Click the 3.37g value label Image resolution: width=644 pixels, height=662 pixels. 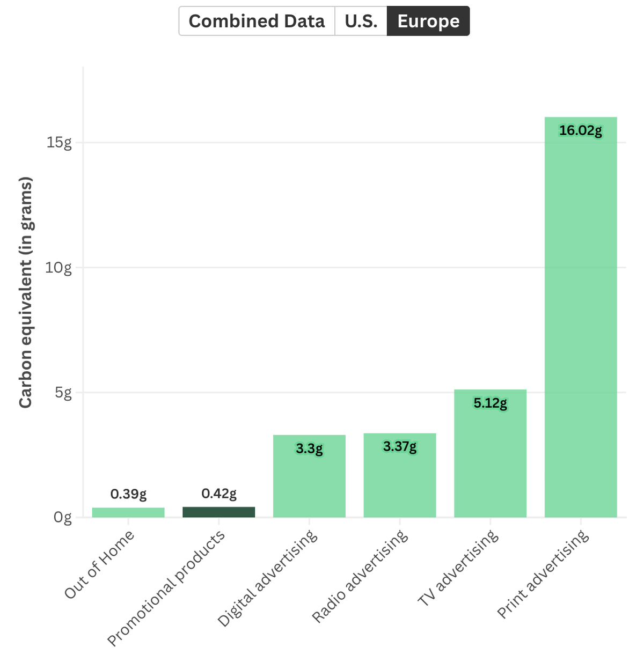click(400, 446)
